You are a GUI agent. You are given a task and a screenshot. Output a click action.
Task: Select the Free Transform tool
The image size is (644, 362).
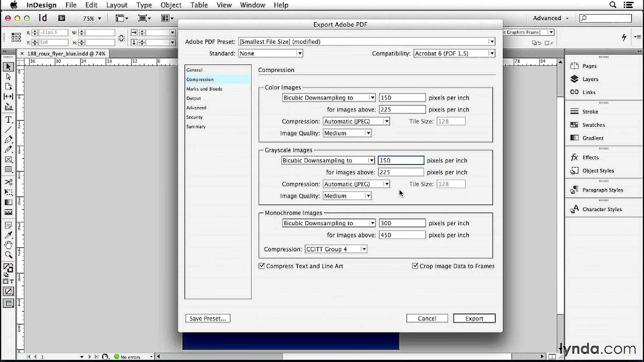[x=9, y=192]
